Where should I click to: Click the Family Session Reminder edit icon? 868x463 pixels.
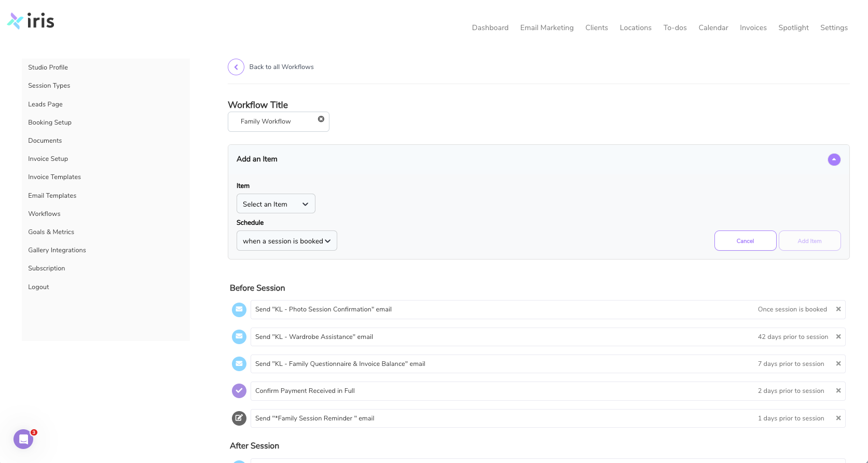pos(239,418)
